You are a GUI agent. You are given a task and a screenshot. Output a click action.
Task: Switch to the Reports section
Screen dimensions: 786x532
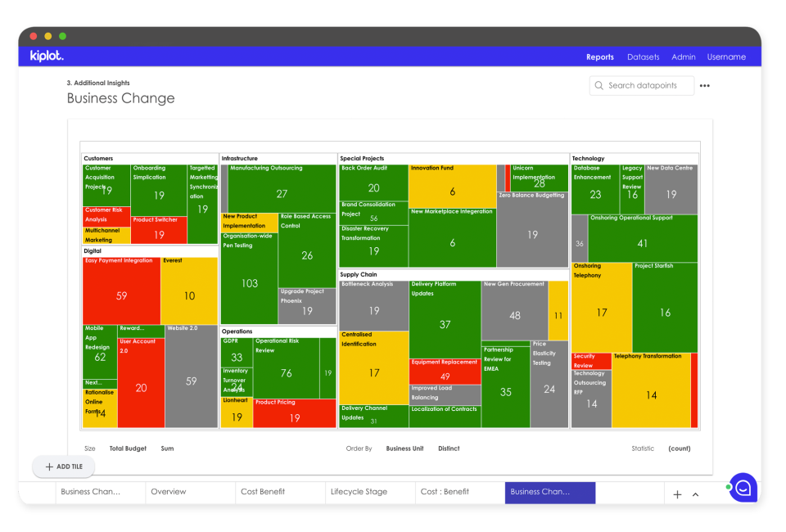coord(600,56)
